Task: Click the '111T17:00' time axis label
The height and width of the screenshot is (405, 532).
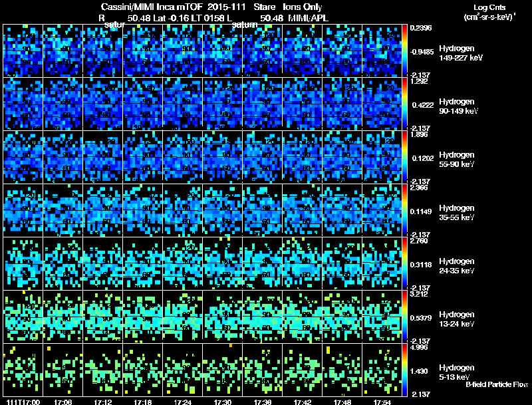Action: [x=23, y=402]
